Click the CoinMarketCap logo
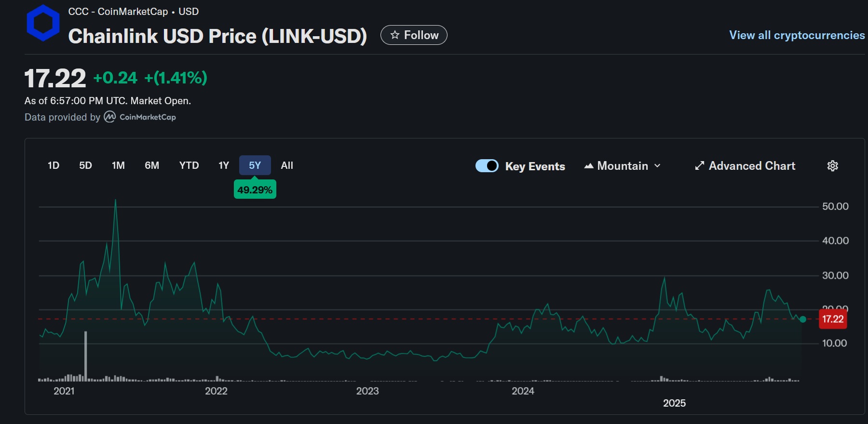868x424 pixels. [140, 117]
